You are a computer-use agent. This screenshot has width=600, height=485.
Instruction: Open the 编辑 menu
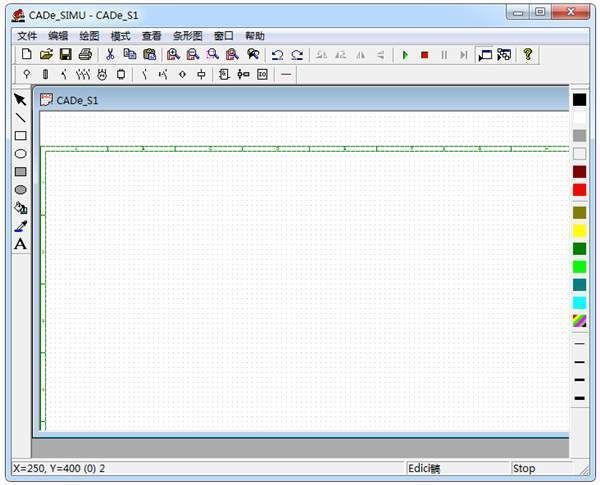58,36
